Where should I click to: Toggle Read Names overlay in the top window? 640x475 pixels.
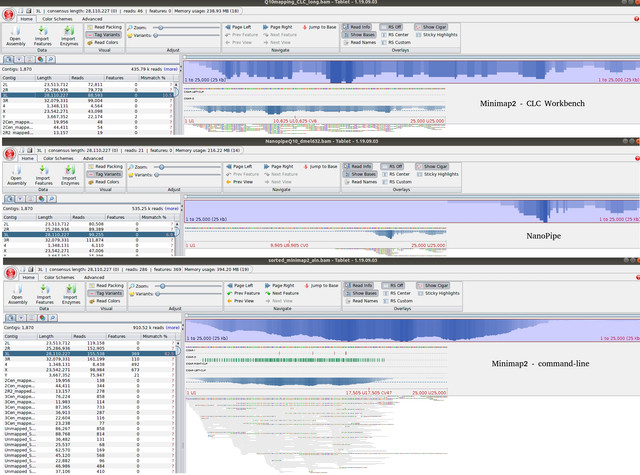point(360,42)
